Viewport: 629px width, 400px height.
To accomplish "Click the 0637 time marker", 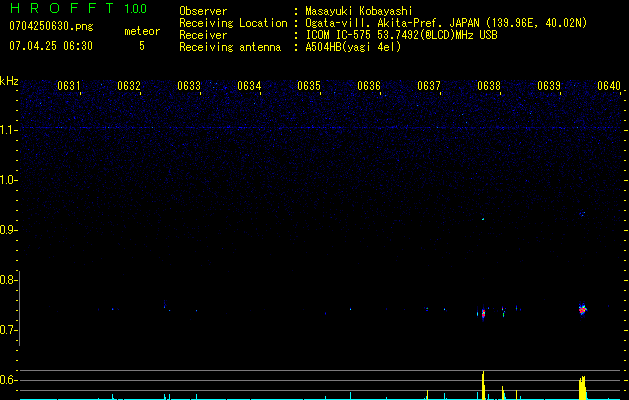I will click(x=429, y=86).
